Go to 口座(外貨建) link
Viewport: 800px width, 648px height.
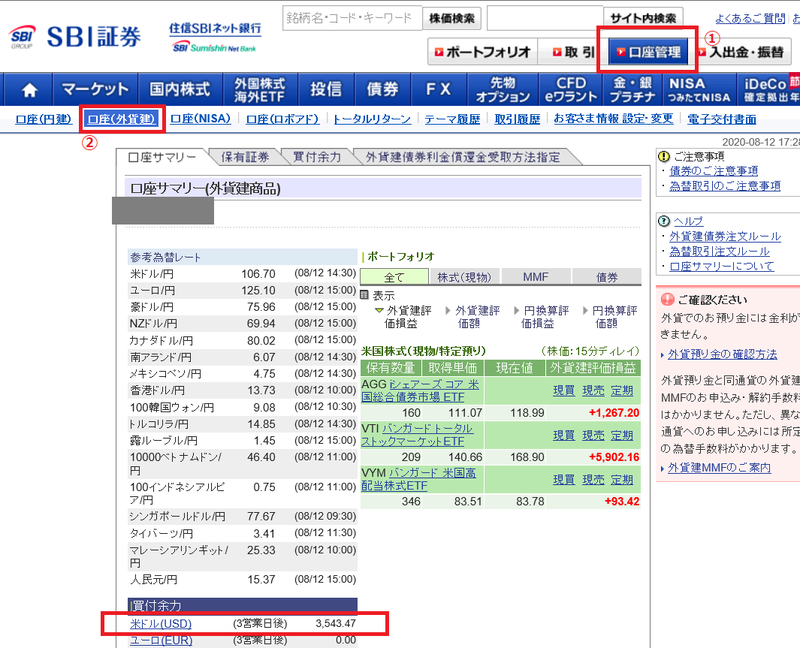click(x=121, y=119)
